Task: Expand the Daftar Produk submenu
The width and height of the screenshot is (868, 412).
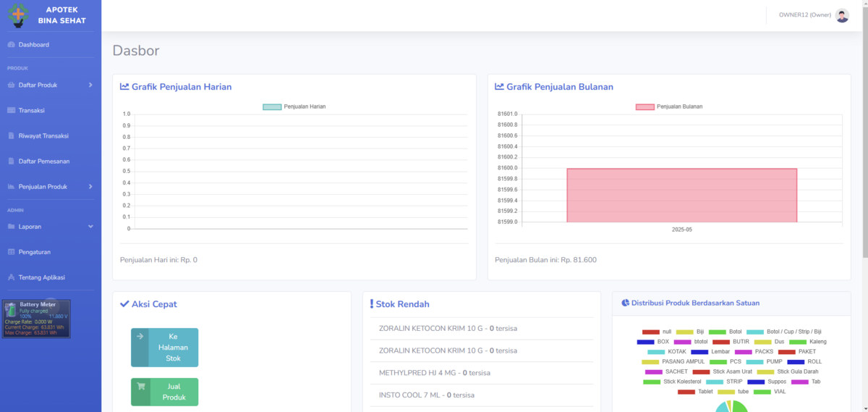Action: point(90,85)
